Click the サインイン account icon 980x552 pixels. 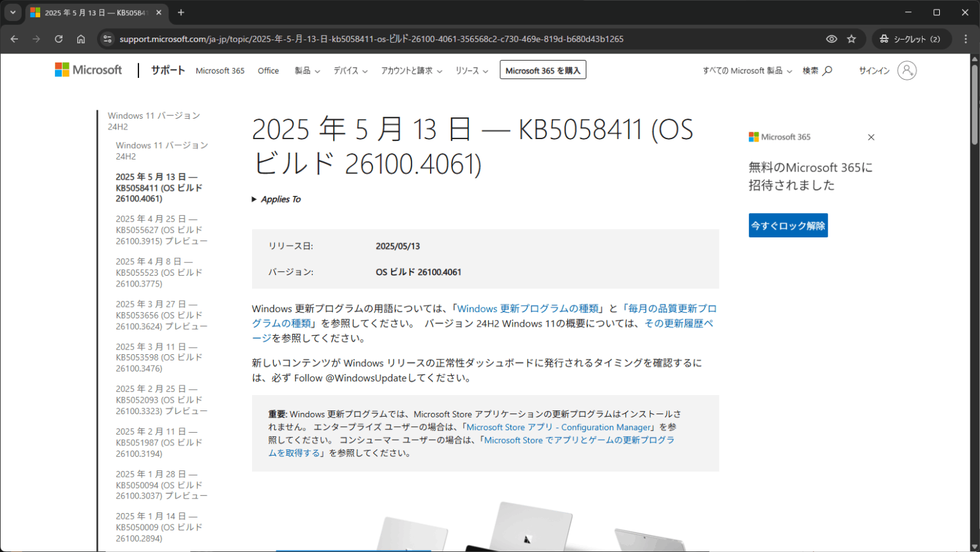(907, 70)
